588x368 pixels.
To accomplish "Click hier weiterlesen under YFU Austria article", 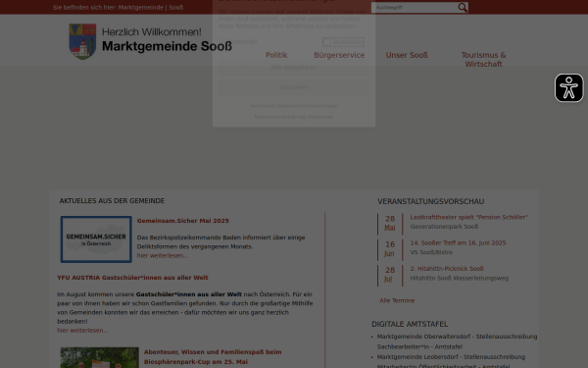I will click(x=82, y=331).
